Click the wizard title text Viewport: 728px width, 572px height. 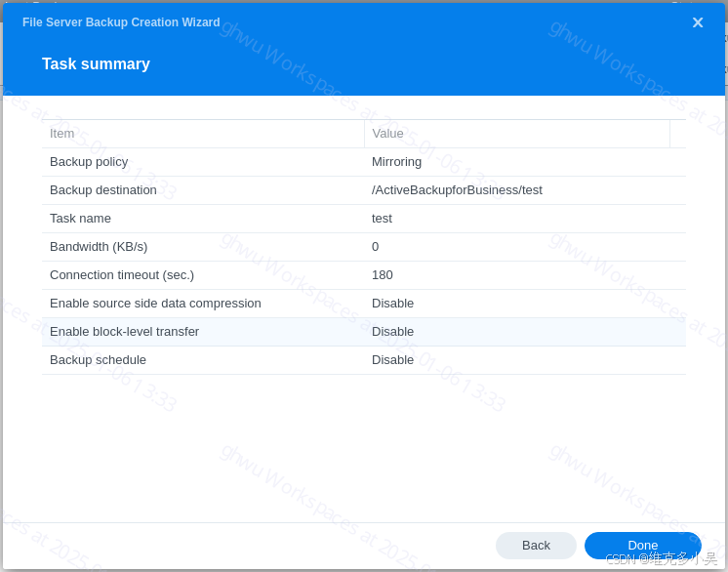pyautogui.click(x=121, y=22)
